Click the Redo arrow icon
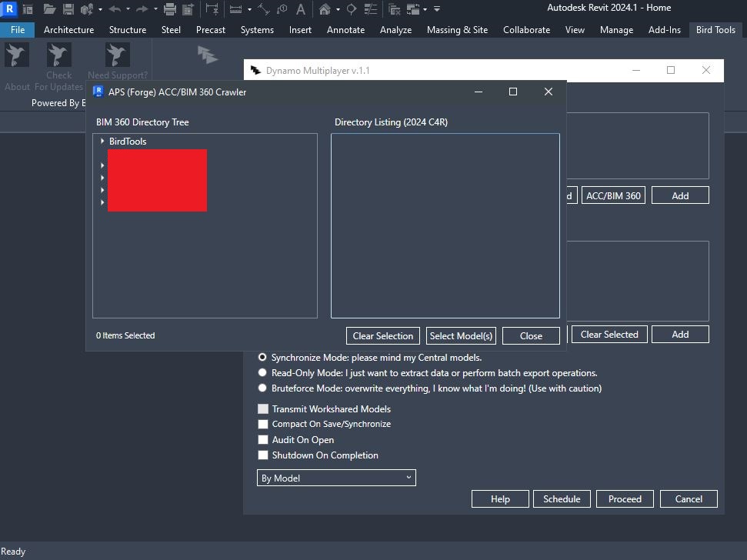 click(x=142, y=8)
